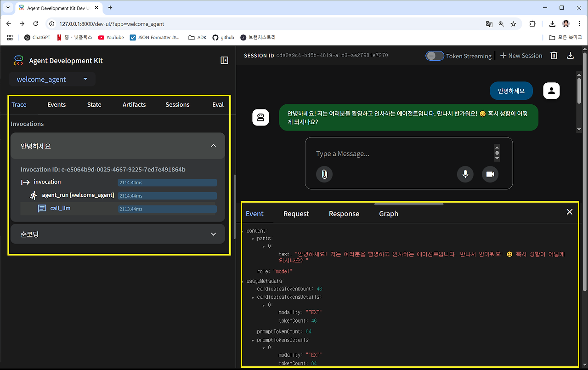Open the Request tab in details panel
The width and height of the screenshot is (588, 370).
[x=296, y=214]
